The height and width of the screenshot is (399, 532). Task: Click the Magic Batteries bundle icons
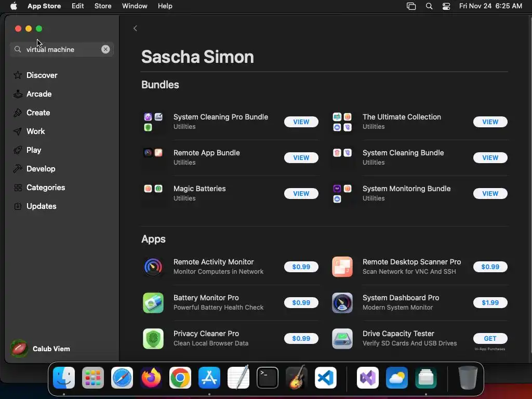(x=153, y=188)
